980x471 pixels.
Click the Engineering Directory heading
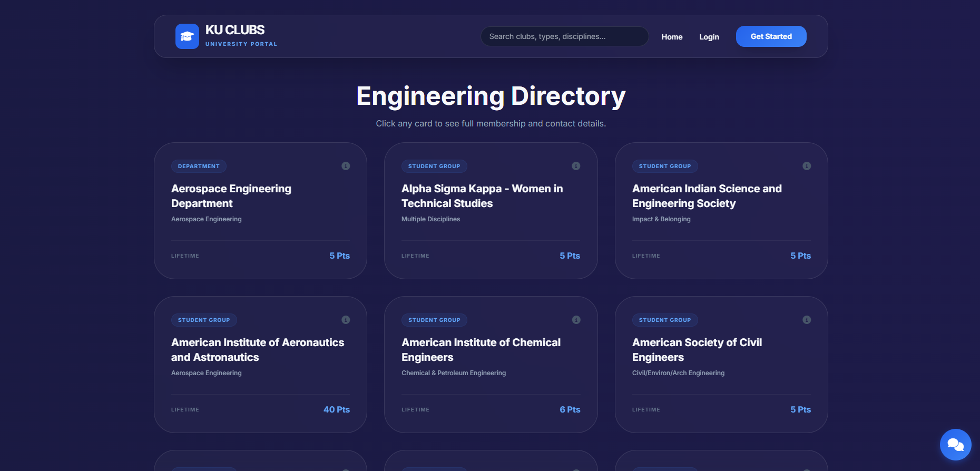pos(491,96)
